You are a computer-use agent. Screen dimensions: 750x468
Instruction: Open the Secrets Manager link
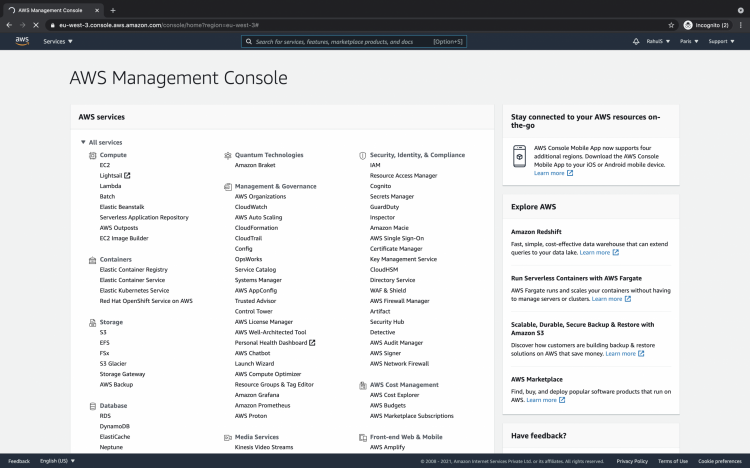pyautogui.click(x=392, y=197)
